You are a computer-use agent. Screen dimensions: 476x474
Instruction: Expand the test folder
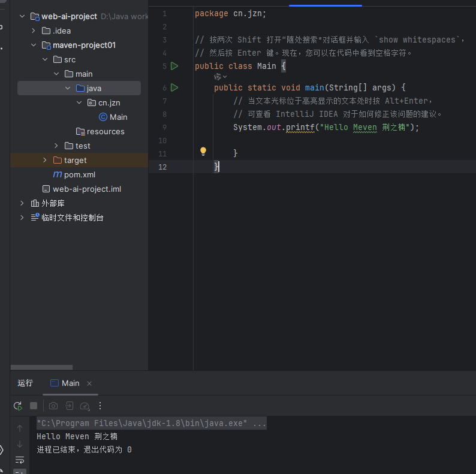pos(56,146)
